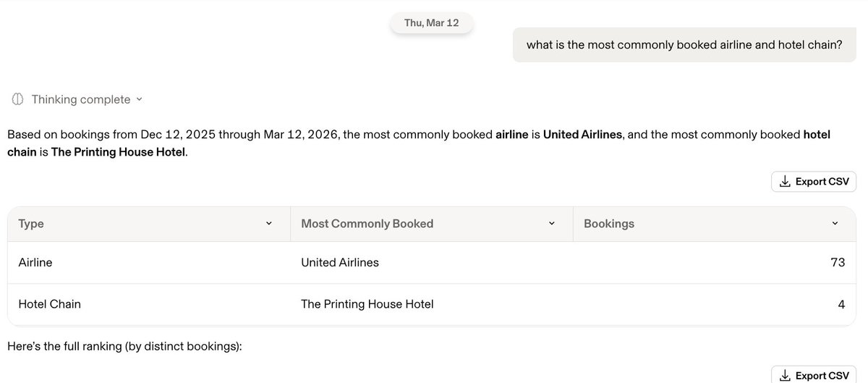868x383 pixels.
Task: Click the Thu, Mar 12 date pill
Action: [432, 23]
